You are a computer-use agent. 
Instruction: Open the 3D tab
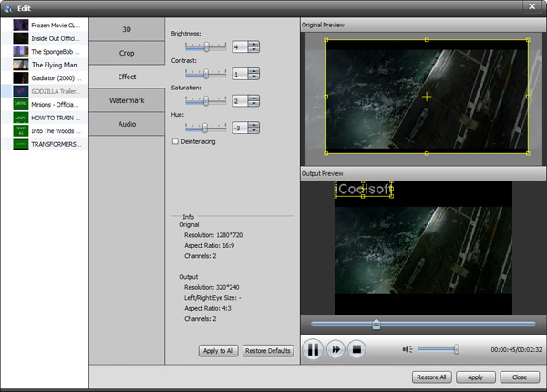(x=127, y=29)
